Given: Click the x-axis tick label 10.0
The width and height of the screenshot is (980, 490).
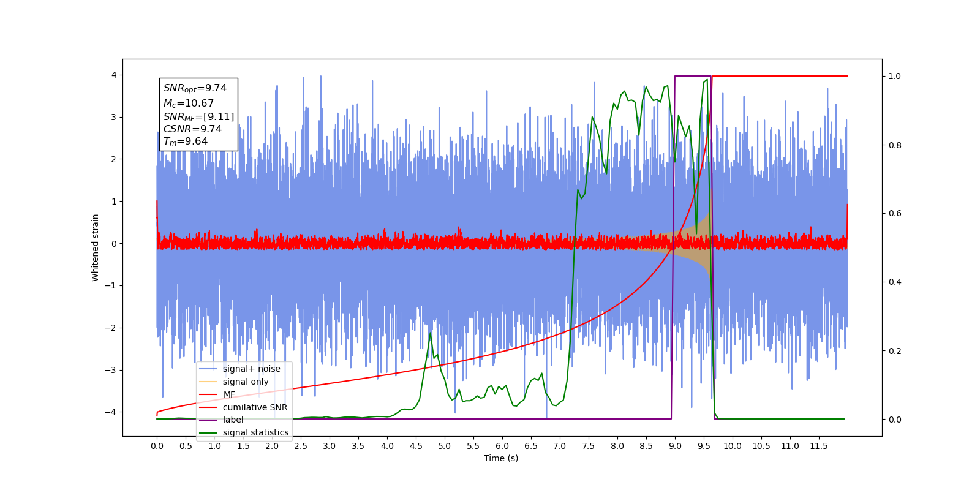Looking at the screenshot, I should (x=733, y=446).
